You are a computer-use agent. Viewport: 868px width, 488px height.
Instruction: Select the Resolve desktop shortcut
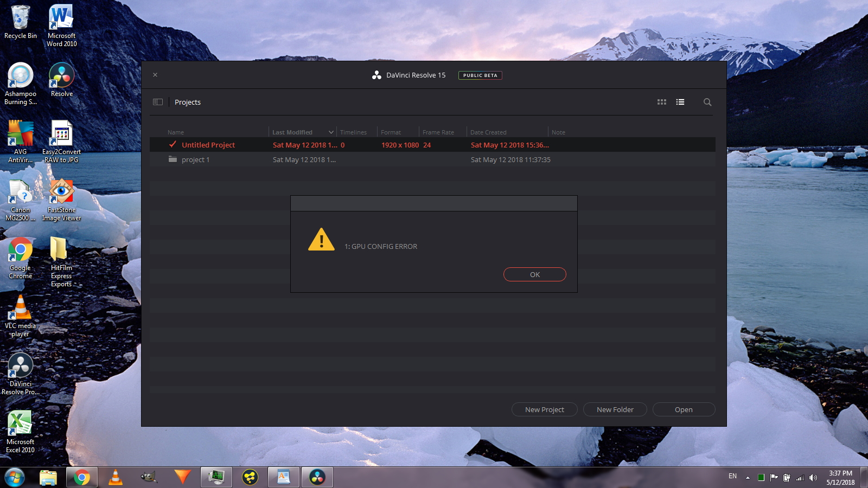click(x=61, y=80)
